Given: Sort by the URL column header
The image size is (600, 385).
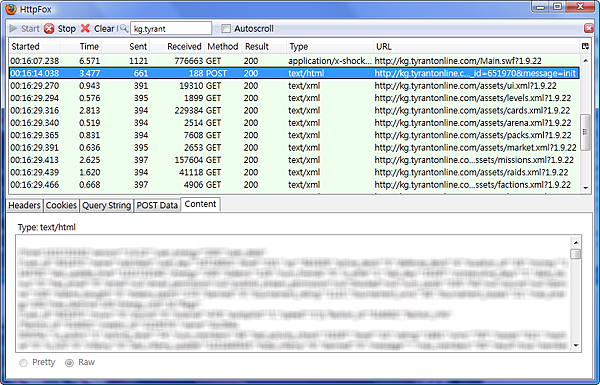Looking at the screenshot, I should point(476,46).
